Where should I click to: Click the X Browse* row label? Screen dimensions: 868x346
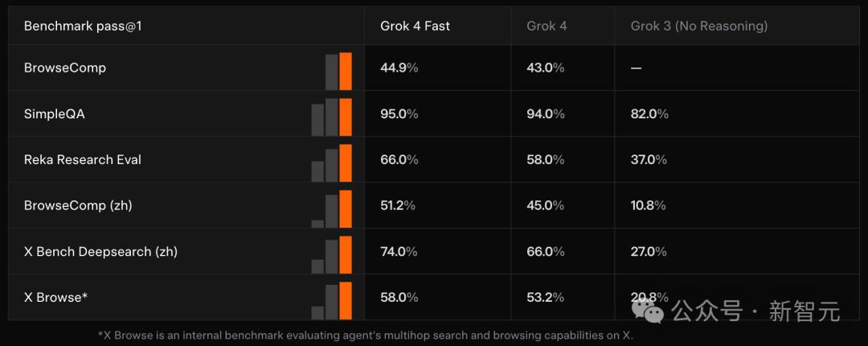click(x=56, y=297)
